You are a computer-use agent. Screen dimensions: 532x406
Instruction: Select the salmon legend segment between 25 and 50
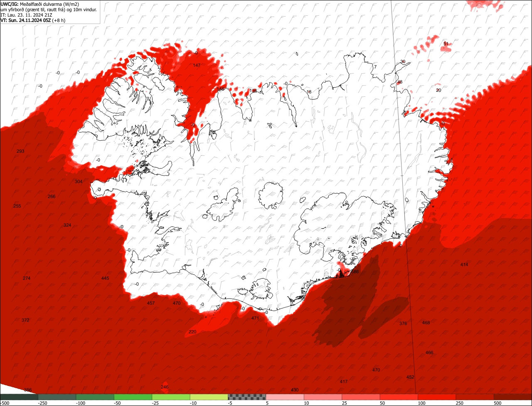pyautogui.click(x=361, y=397)
